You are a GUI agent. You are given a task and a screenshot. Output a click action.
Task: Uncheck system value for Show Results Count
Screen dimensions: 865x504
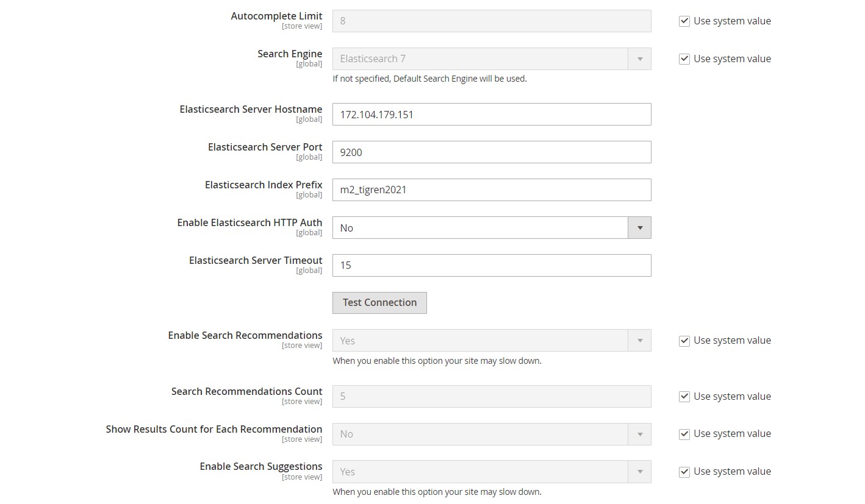tap(684, 434)
